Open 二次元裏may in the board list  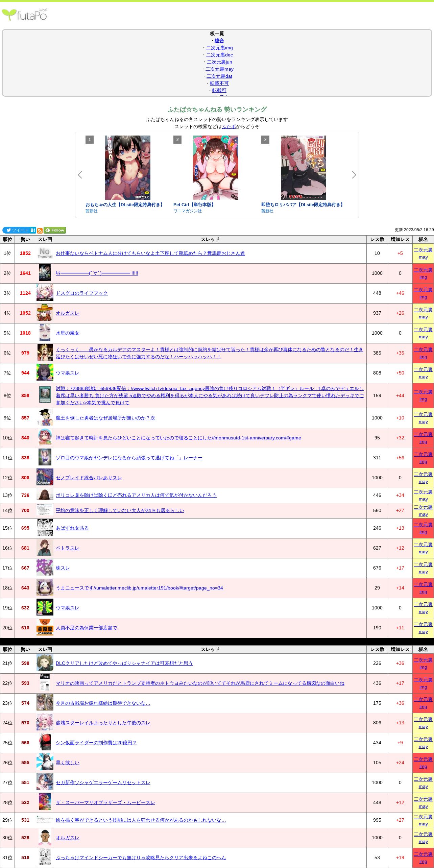219,69
